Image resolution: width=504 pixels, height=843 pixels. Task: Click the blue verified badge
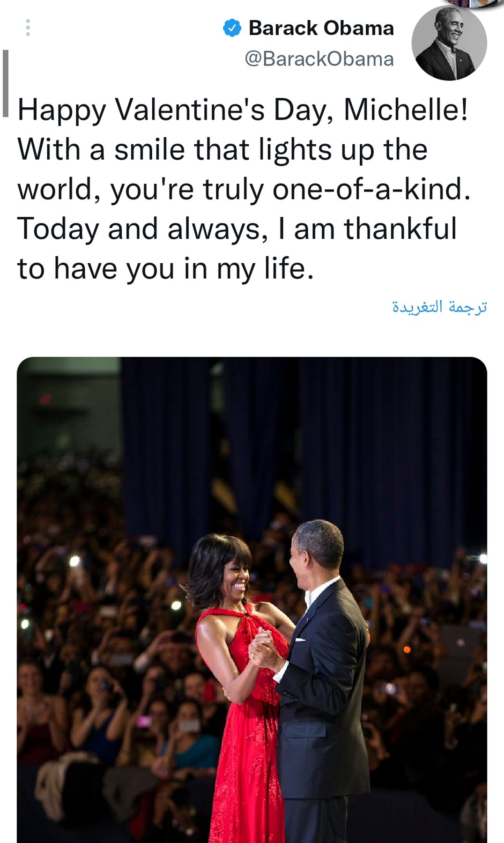click(x=232, y=28)
